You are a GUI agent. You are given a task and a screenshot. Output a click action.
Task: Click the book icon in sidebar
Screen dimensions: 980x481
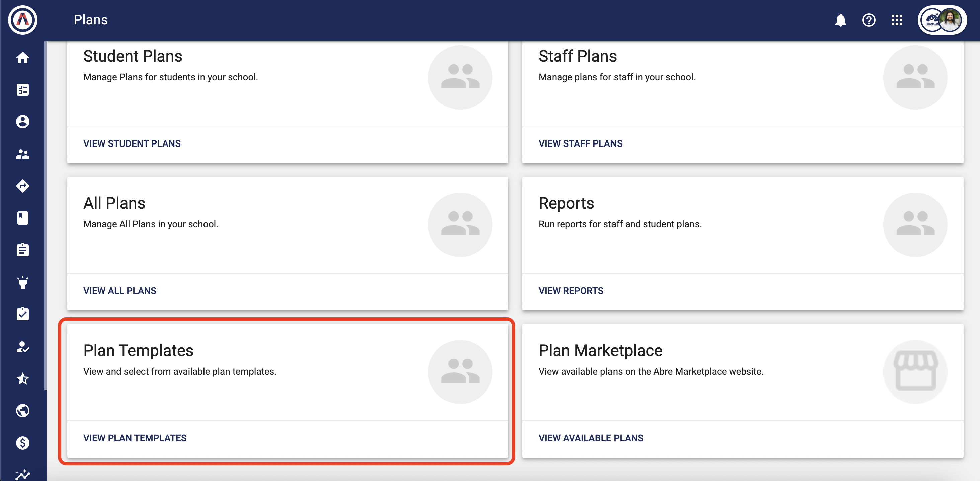click(23, 218)
